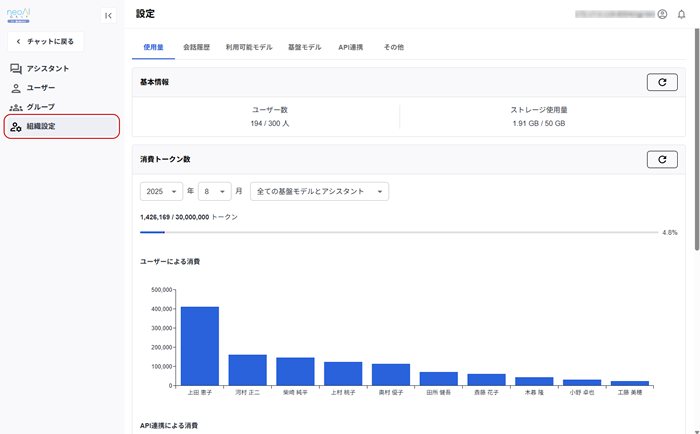The height and width of the screenshot is (434, 700).
Task: Refresh the 基本情報 section
Action: 662,82
